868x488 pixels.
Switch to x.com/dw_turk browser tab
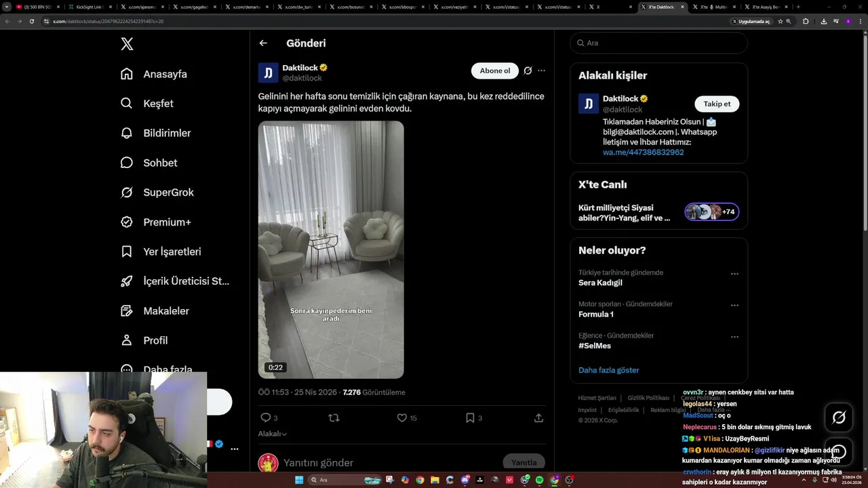tap(298, 7)
